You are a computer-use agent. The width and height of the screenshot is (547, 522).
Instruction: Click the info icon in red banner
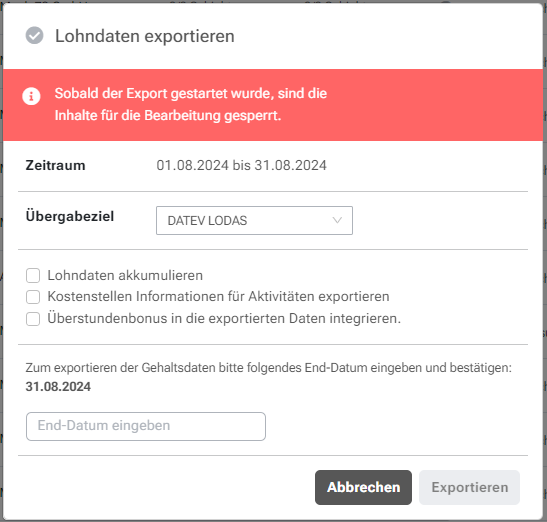coord(31,96)
